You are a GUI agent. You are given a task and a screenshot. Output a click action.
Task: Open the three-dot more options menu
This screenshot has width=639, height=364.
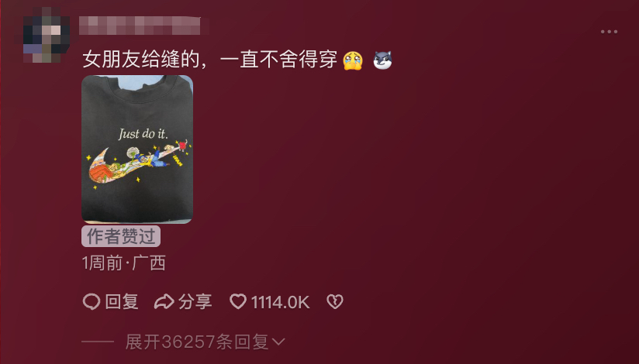pyautogui.click(x=609, y=32)
